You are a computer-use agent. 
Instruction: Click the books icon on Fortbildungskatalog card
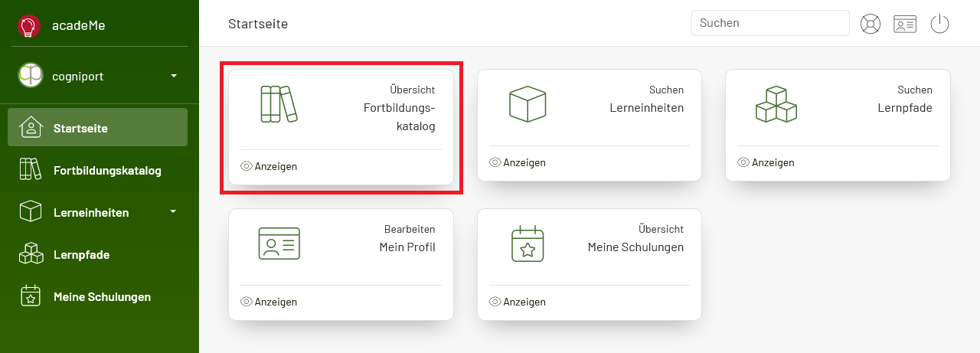[279, 104]
